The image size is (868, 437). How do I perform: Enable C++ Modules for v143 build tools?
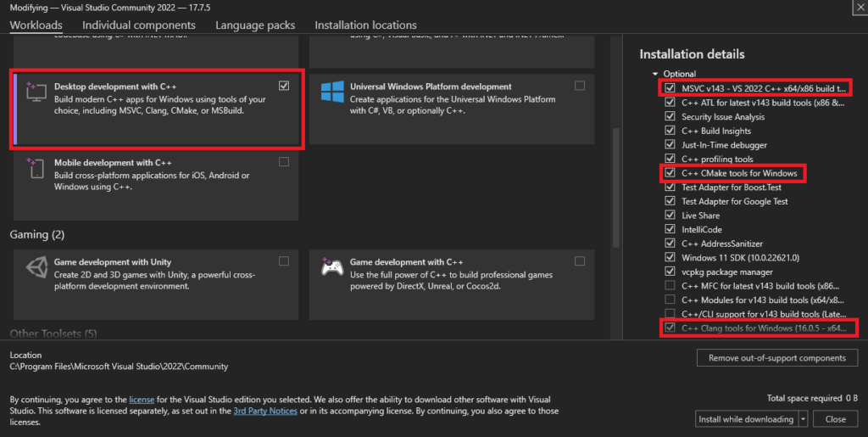coord(670,300)
